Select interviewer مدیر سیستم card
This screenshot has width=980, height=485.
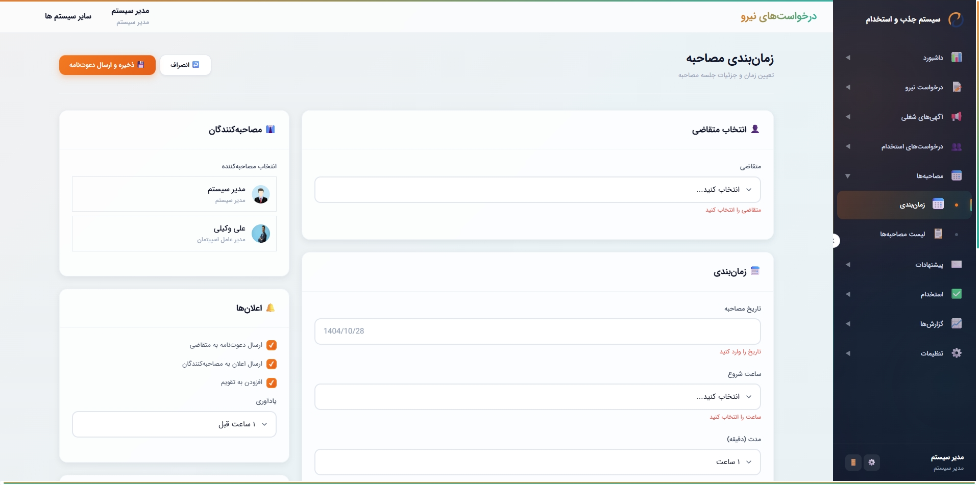(174, 194)
